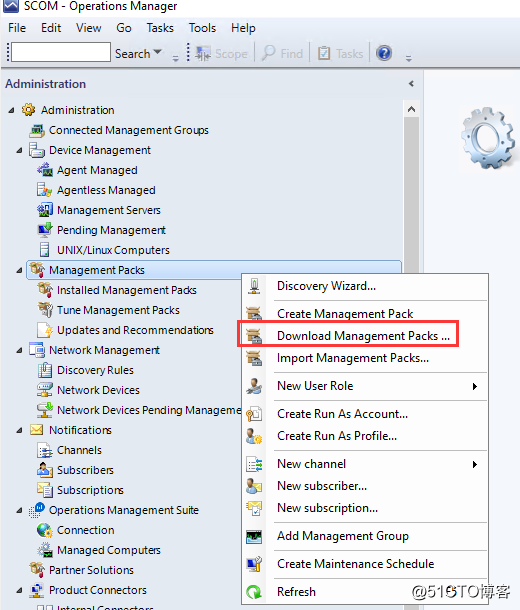The height and width of the screenshot is (610, 520).
Task: Collapse the Management Packs node
Action: point(19,270)
